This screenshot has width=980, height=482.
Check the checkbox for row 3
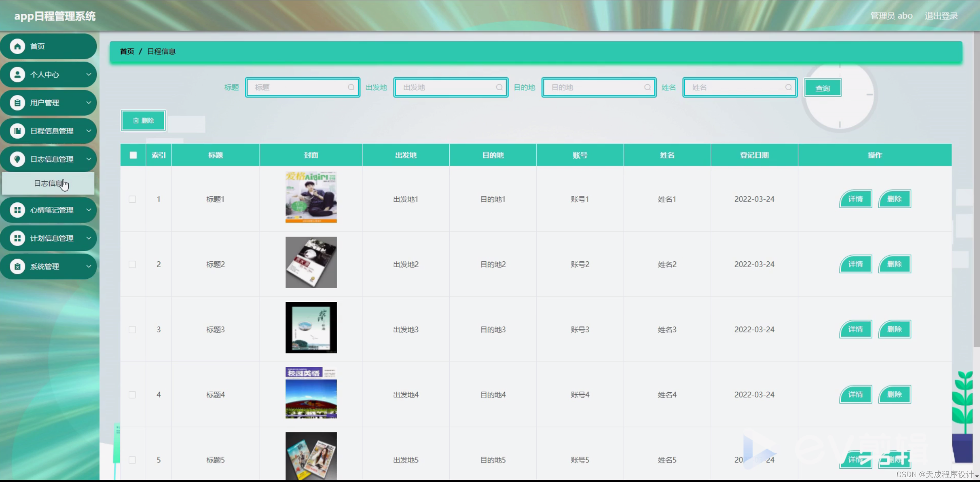point(132,330)
